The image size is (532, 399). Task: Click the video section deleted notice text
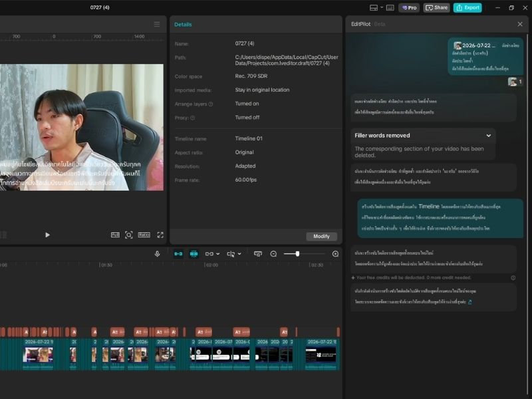pyautogui.click(x=419, y=152)
